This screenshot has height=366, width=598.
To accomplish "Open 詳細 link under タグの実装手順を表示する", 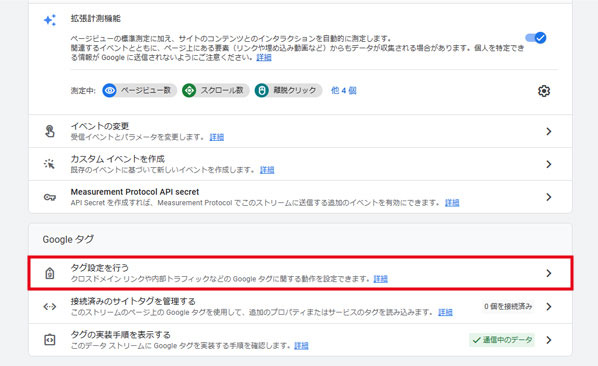I will 301,345.
